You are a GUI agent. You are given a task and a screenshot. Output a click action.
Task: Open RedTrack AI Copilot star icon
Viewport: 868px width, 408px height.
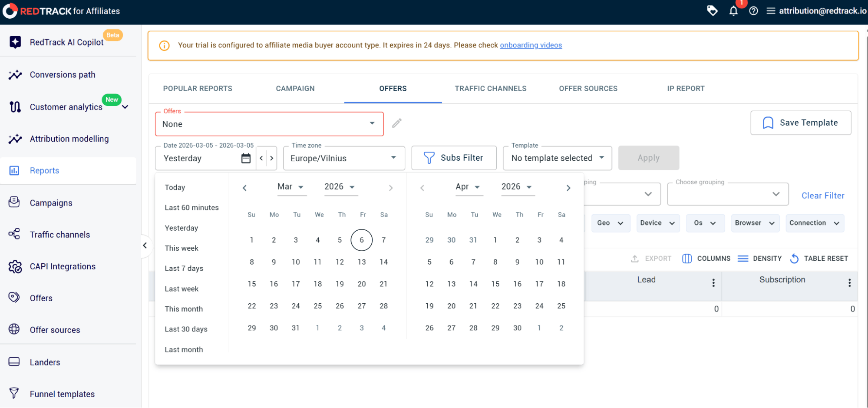point(15,42)
